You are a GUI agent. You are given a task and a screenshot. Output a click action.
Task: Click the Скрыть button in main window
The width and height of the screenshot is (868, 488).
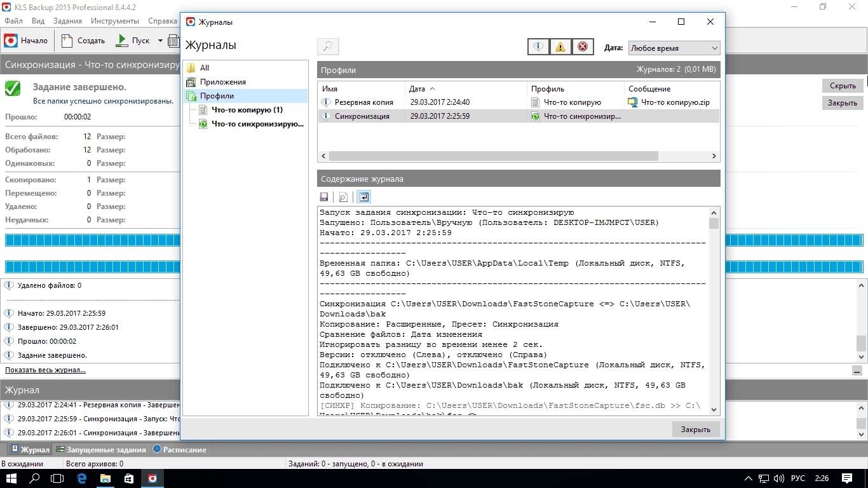[843, 86]
